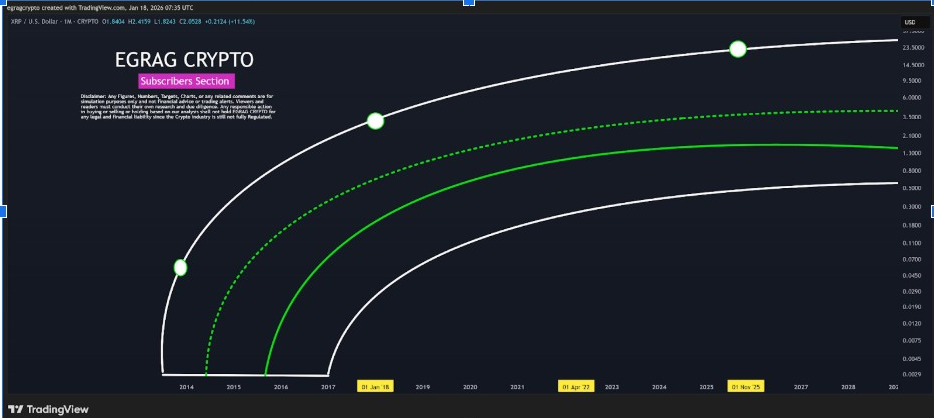Click the high price value H2.4159
This screenshot has width=934, height=418.
click(139, 21)
